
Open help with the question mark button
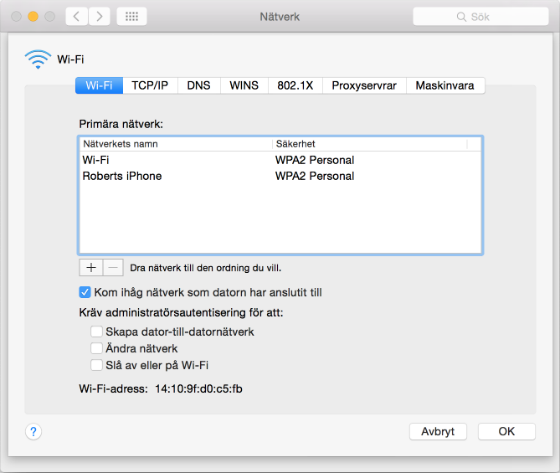pos(34,432)
